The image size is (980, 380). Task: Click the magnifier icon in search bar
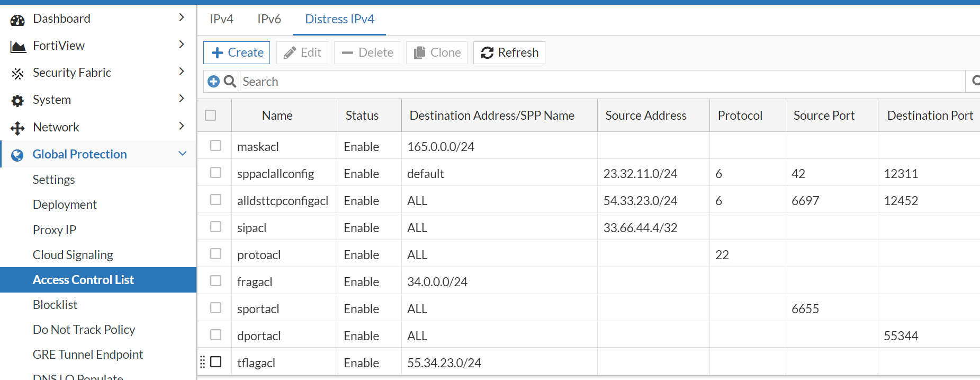point(230,81)
